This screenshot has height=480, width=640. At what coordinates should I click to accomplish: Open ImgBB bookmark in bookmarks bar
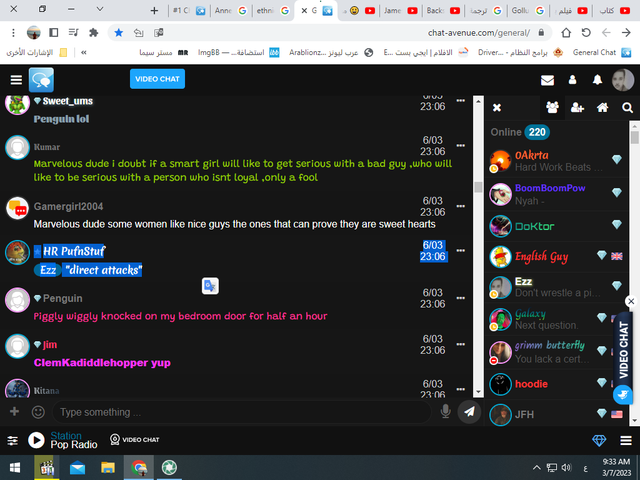coord(239,53)
